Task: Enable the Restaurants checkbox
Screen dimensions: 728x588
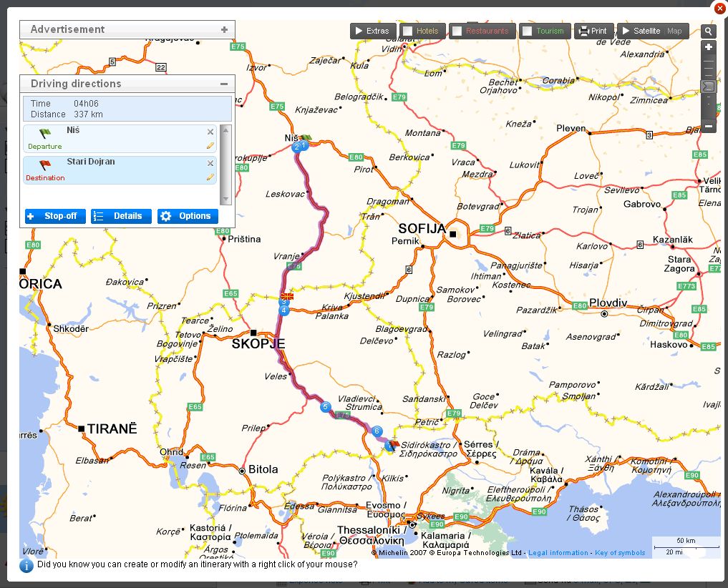Action: click(x=457, y=31)
